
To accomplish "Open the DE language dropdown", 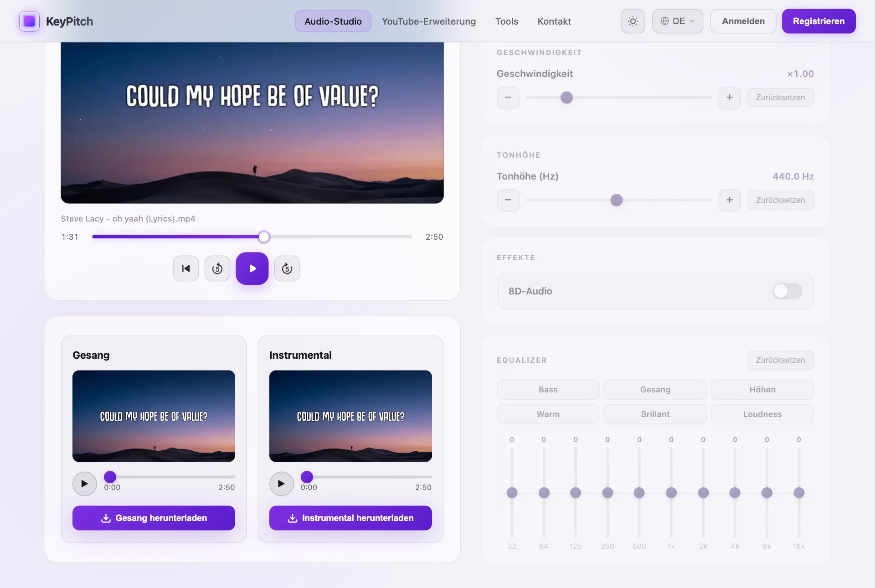I will tap(678, 21).
